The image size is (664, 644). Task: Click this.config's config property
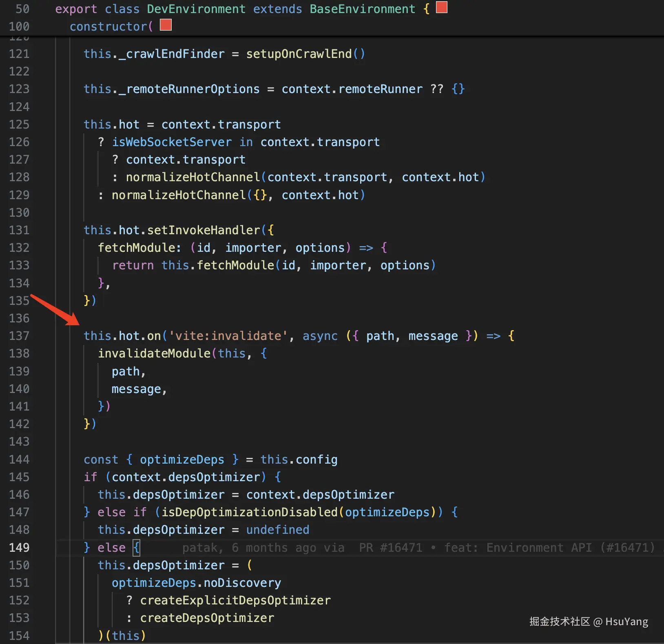click(317, 460)
